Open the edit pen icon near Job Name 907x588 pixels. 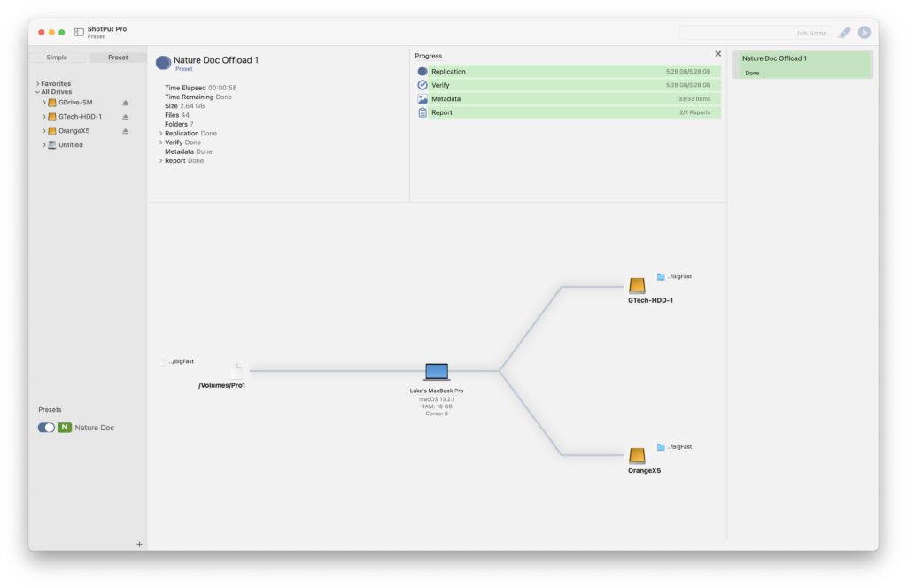pyautogui.click(x=844, y=32)
